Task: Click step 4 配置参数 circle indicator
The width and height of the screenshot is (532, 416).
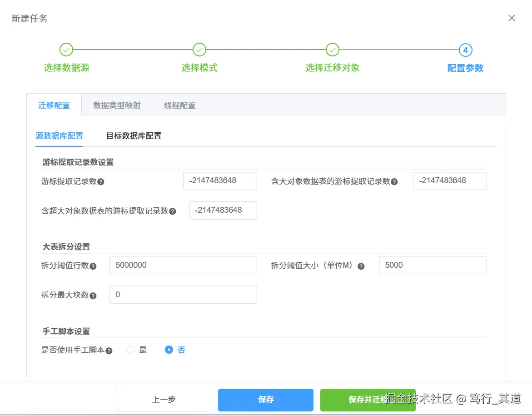Action: 465,50
